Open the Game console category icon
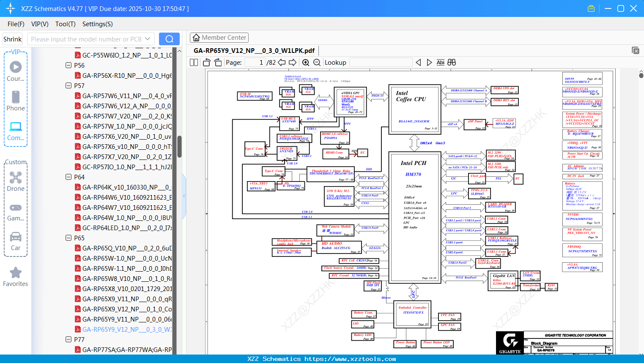The width and height of the screenshot is (644, 363). click(x=16, y=212)
